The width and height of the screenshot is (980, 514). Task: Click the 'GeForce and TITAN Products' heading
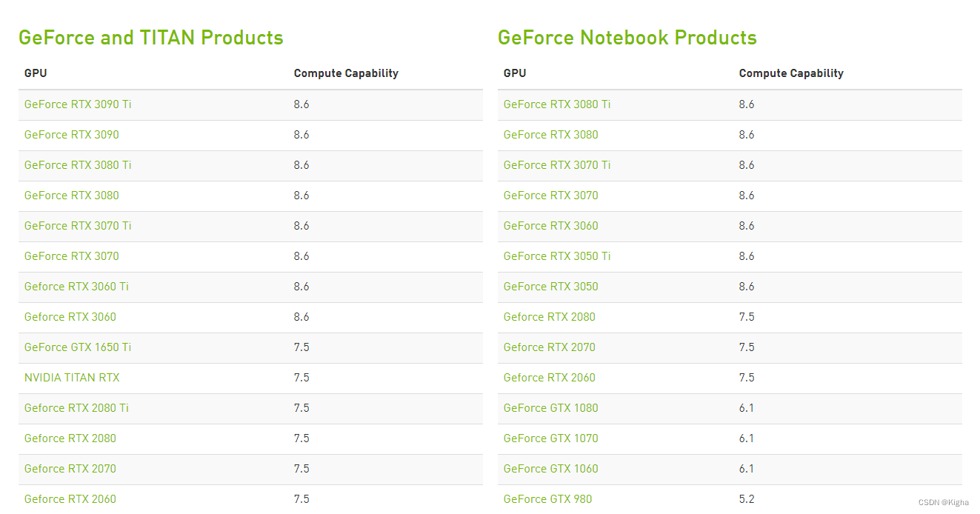pos(151,38)
